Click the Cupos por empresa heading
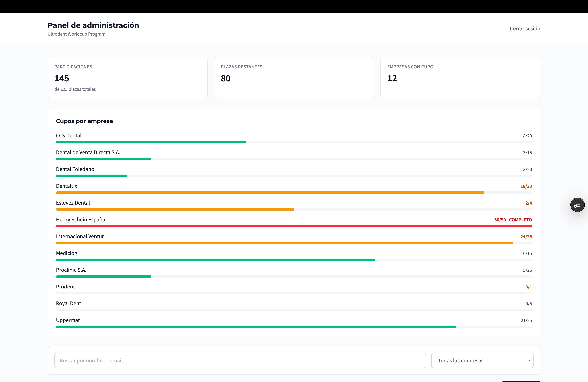This screenshot has width=588, height=382. [x=84, y=121]
